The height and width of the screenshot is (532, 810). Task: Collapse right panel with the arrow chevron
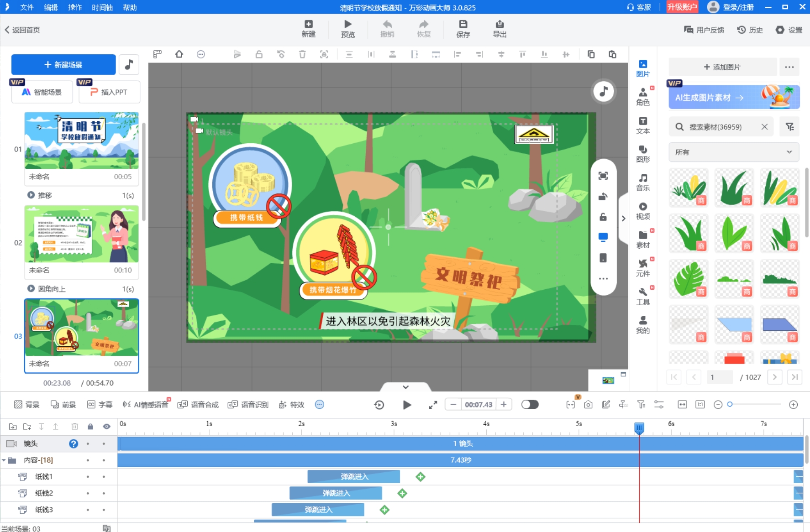pyautogui.click(x=623, y=219)
